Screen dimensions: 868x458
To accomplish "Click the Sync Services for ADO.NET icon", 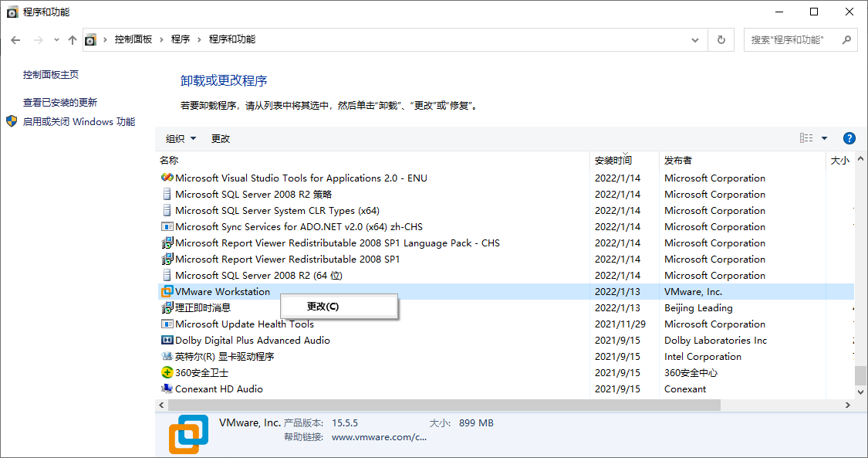I will click(x=167, y=226).
